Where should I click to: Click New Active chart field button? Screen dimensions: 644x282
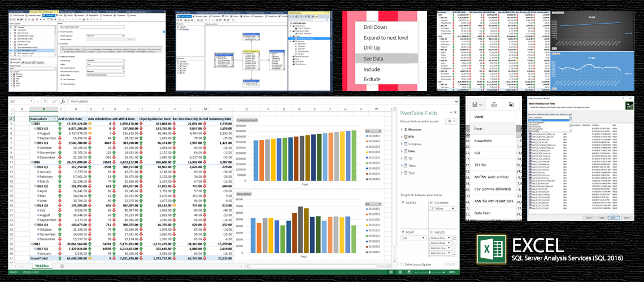pos(244,193)
